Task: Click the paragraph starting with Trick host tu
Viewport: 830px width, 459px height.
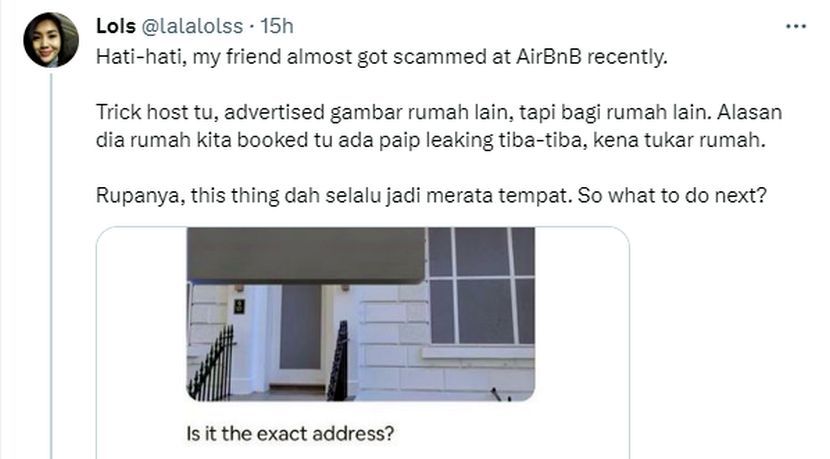Action: tap(439, 127)
